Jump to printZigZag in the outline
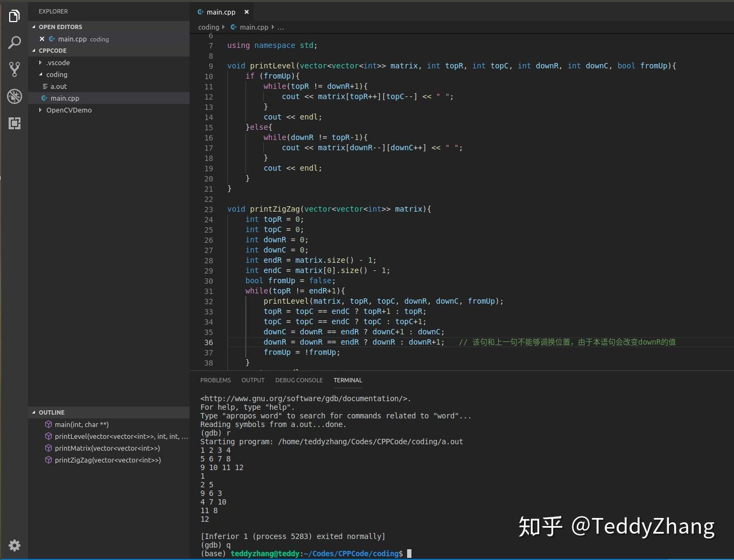734x560 pixels. click(109, 460)
